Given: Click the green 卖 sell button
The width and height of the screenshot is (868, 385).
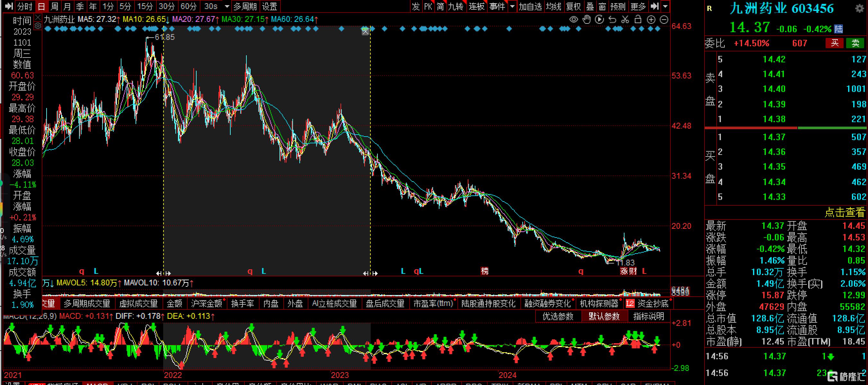Looking at the screenshot, I should pos(855,43).
